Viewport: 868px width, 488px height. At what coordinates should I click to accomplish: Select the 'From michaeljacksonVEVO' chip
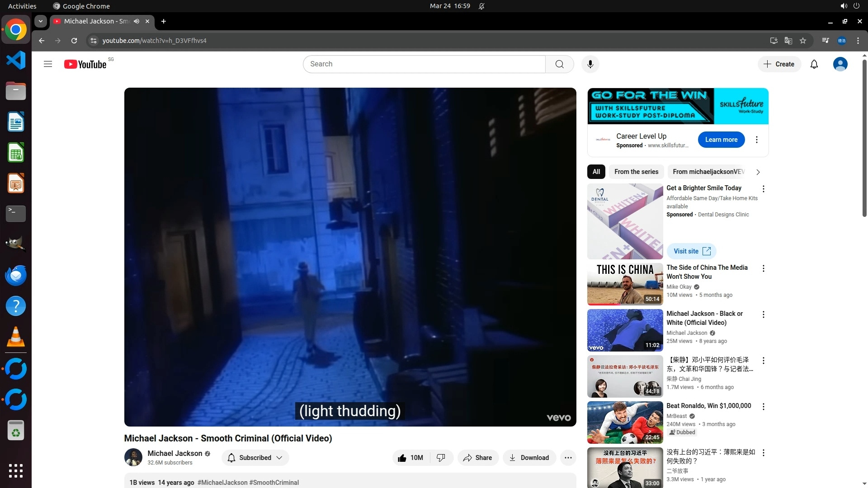708,172
